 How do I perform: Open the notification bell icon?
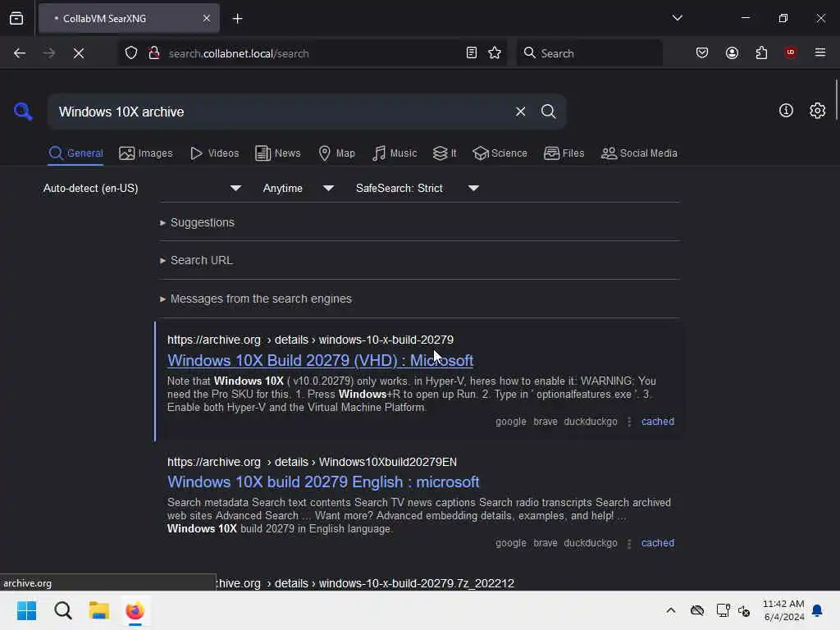[818, 610]
